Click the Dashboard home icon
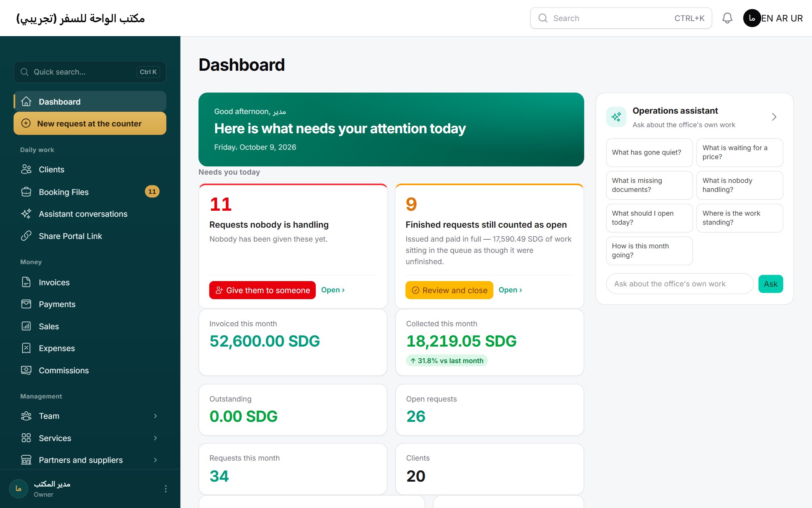The width and height of the screenshot is (812, 508). click(x=26, y=102)
